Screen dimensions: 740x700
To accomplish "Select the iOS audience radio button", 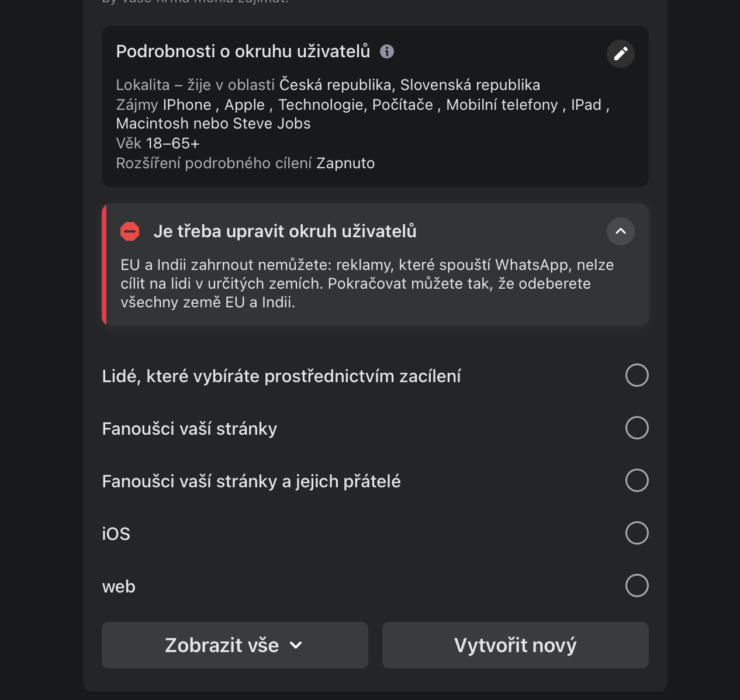I will (x=637, y=533).
